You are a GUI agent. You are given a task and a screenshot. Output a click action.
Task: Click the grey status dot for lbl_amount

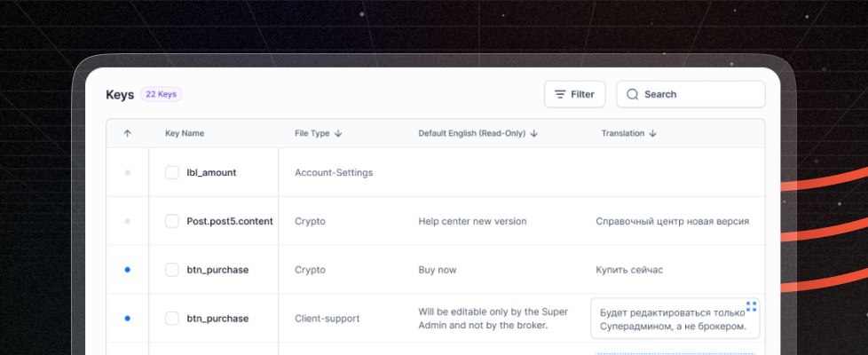(128, 172)
